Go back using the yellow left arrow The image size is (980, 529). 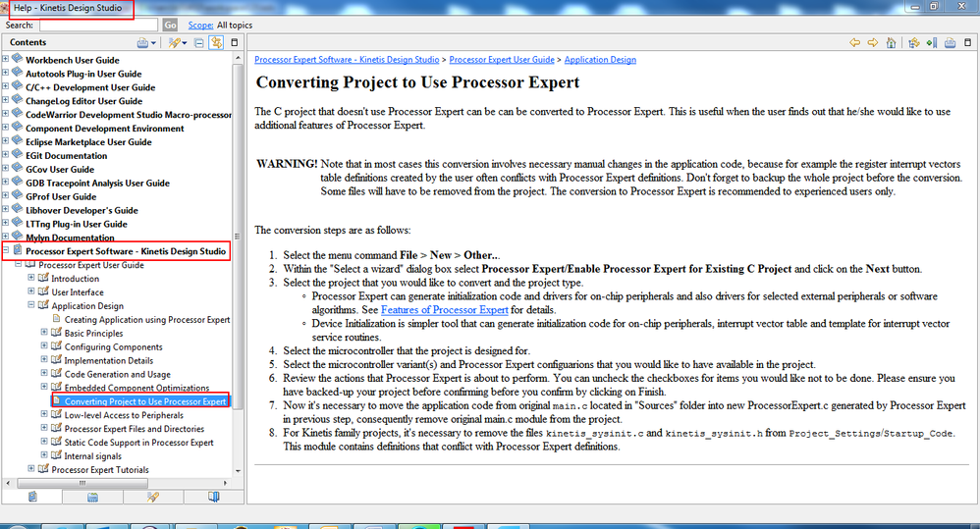point(854,42)
